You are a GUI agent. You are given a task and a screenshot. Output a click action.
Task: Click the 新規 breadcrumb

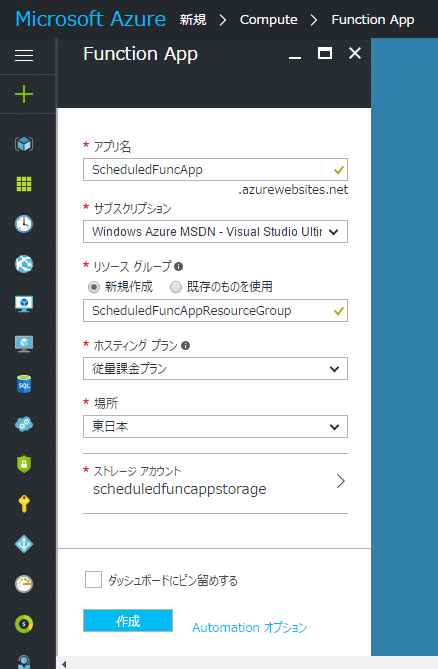193,20
